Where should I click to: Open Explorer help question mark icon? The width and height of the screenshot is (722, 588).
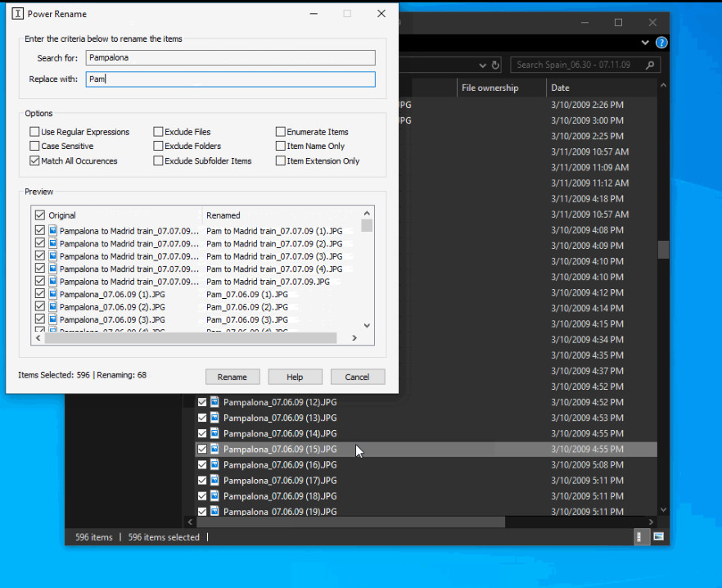[x=661, y=43]
